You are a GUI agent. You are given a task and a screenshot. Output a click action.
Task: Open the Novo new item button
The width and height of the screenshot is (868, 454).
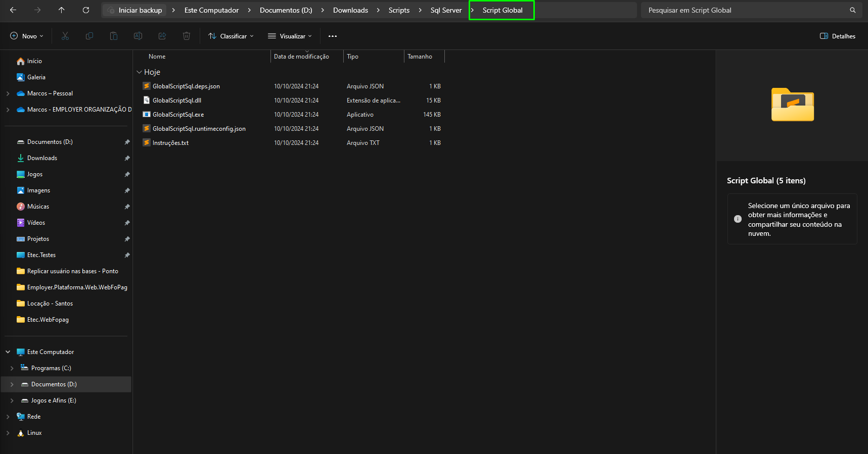(x=27, y=36)
